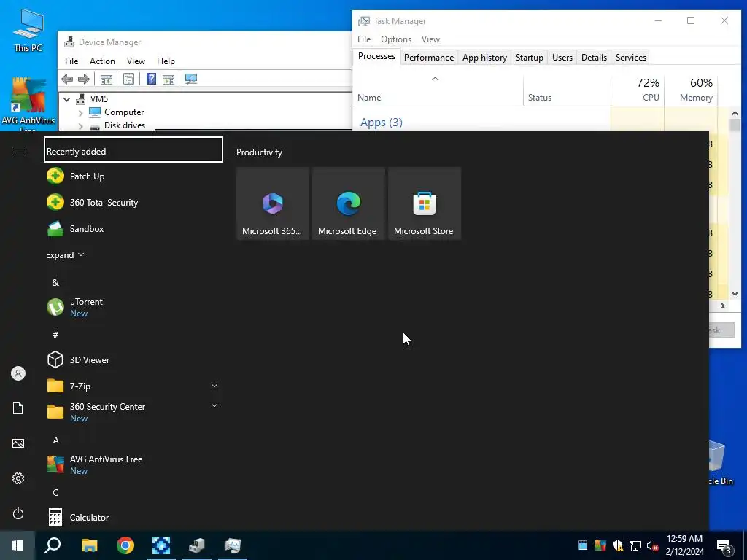Screen dimensions: 747x560
Task: Open Documents icon in Start sidebar
Action: [18, 408]
